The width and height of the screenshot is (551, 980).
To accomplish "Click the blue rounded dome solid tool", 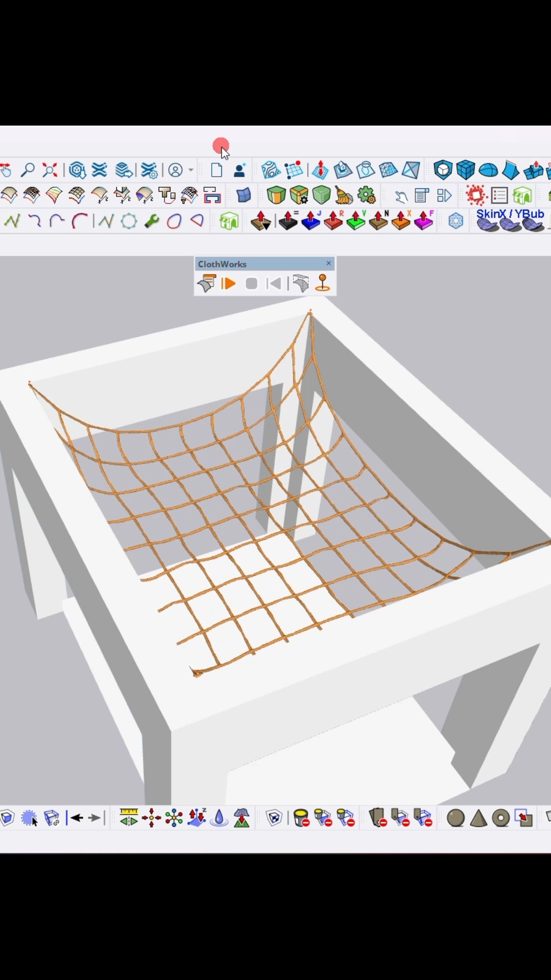I will 488,170.
